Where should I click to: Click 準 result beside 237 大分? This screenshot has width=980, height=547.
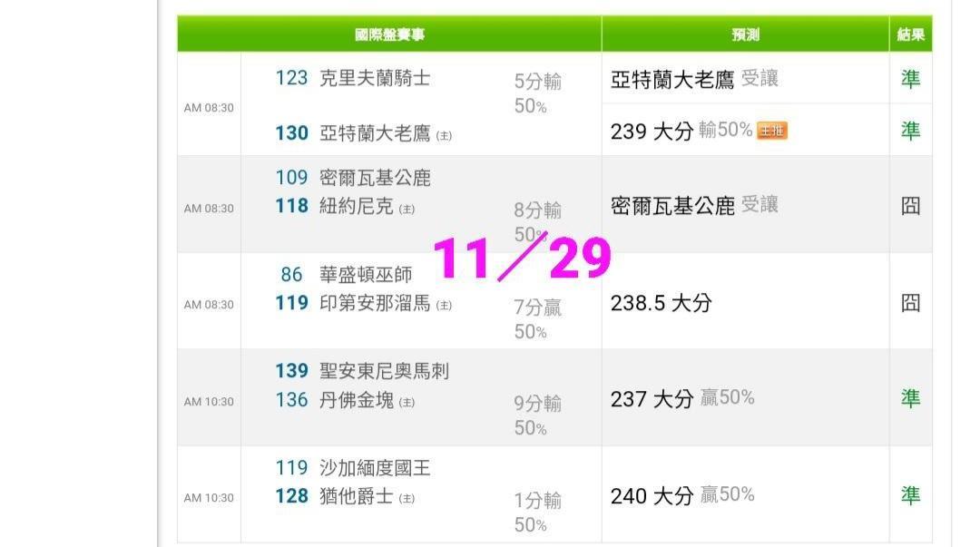click(910, 398)
